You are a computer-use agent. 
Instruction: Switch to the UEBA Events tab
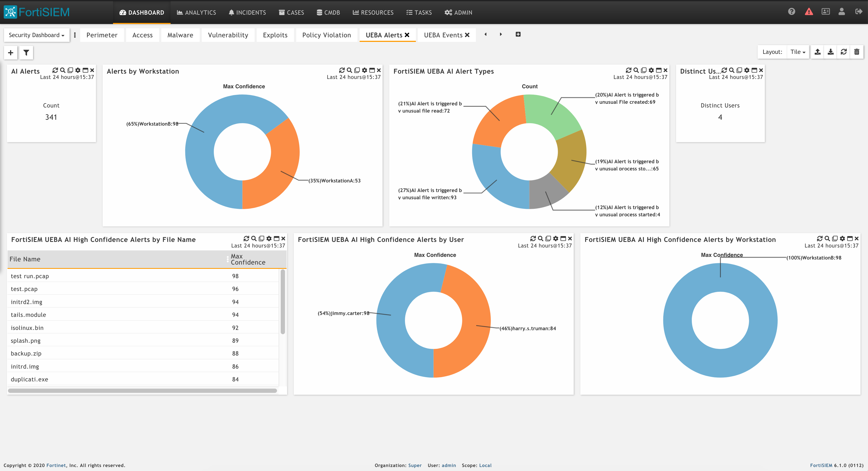[x=443, y=35]
